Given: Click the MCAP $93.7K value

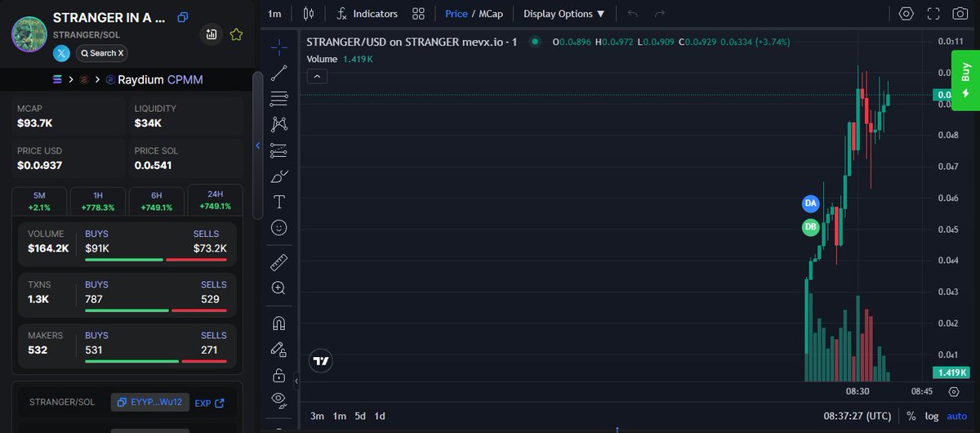Looking at the screenshot, I should (x=34, y=123).
